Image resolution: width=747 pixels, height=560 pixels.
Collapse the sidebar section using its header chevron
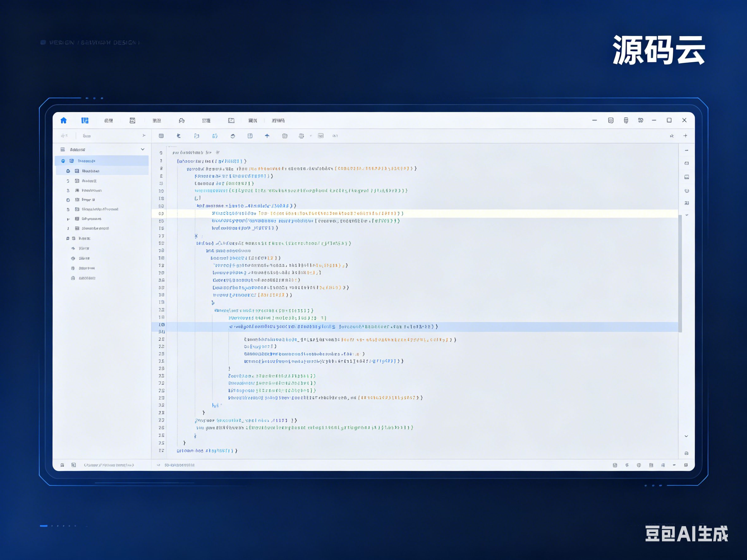coord(143,149)
